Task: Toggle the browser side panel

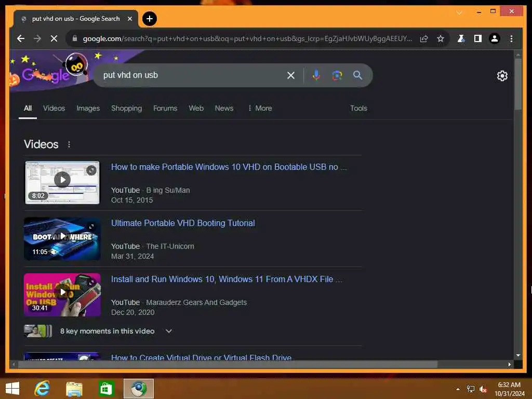Action: (x=478, y=38)
